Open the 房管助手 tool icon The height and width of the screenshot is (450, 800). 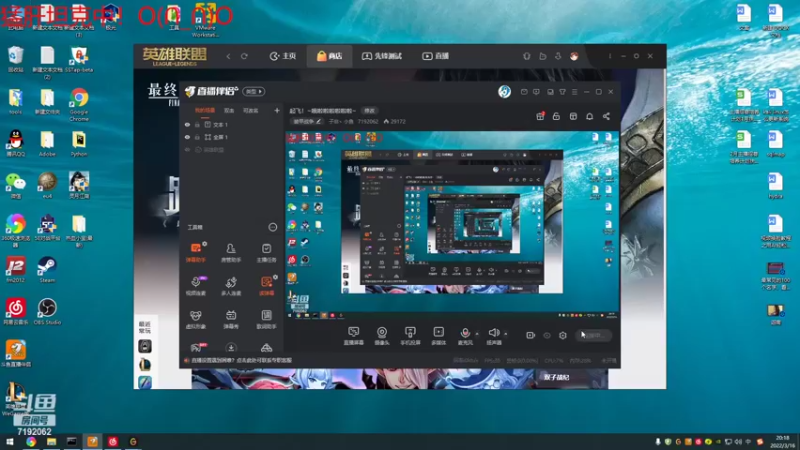[231, 253]
